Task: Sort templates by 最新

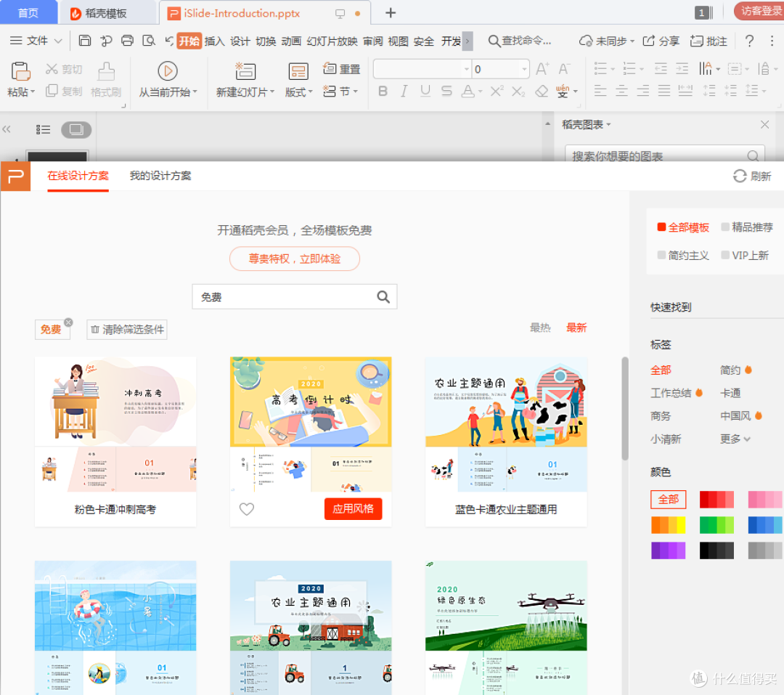Action: 576,328
